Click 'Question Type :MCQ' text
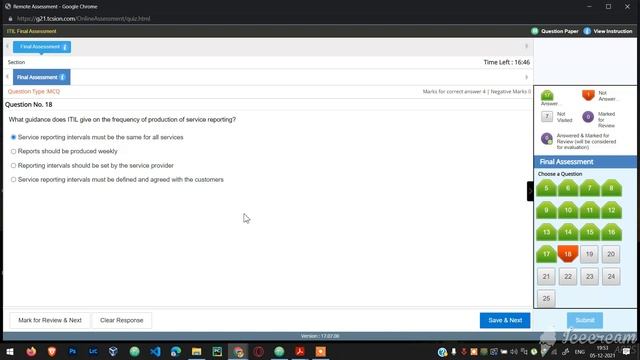 coord(34,92)
